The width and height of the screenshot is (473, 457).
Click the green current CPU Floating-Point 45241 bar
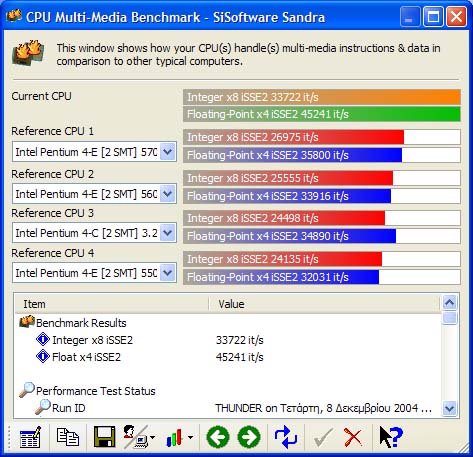coord(322,114)
